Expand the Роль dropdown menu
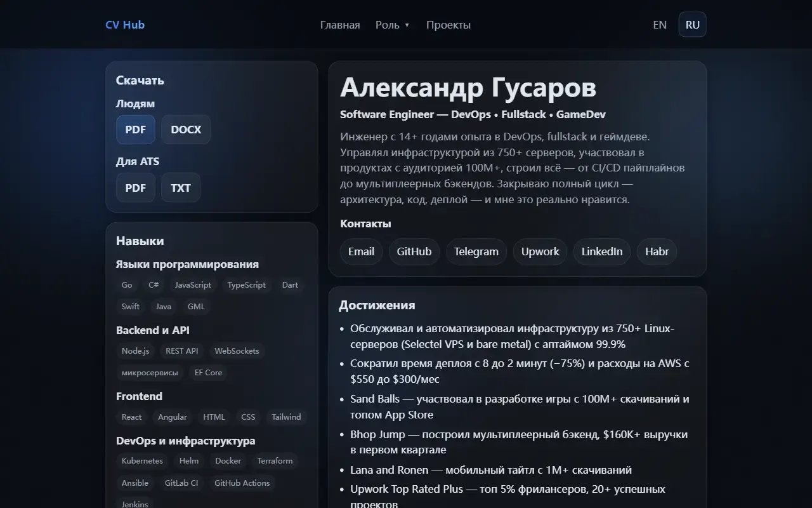Viewport: 812px width, 508px height. pyautogui.click(x=392, y=25)
